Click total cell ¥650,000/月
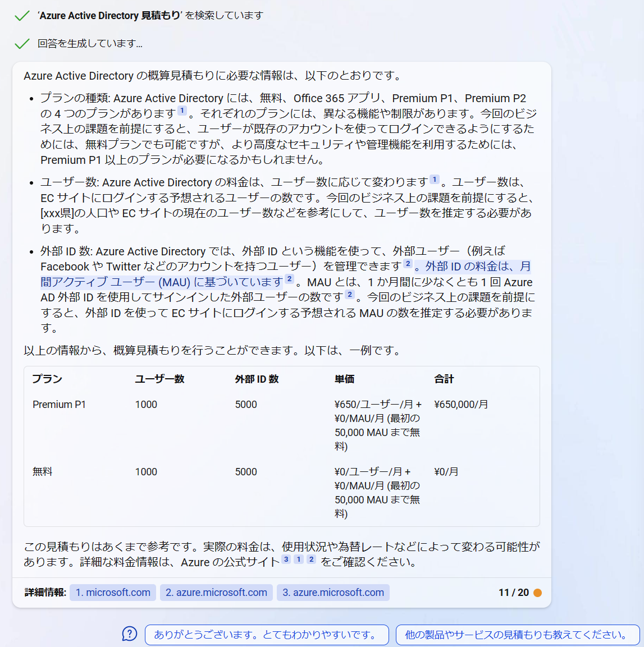This screenshot has width=644, height=647. (461, 405)
